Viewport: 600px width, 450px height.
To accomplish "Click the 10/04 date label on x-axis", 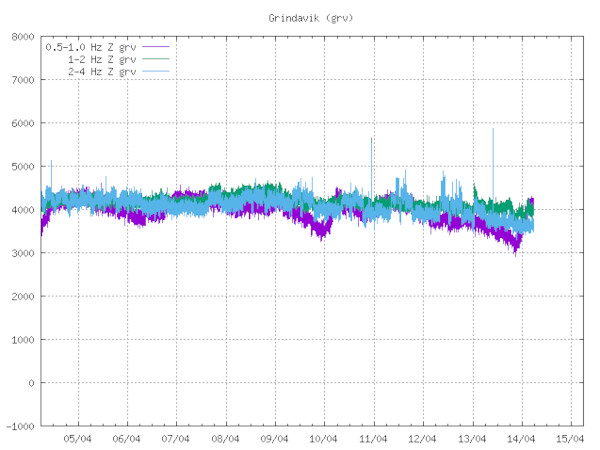I will [x=323, y=438].
